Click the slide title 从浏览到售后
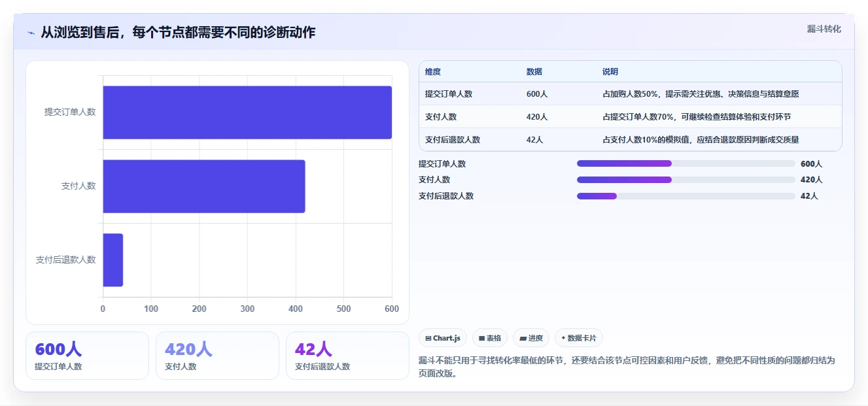This screenshot has height=406, width=868. click(x=178, y=32)
